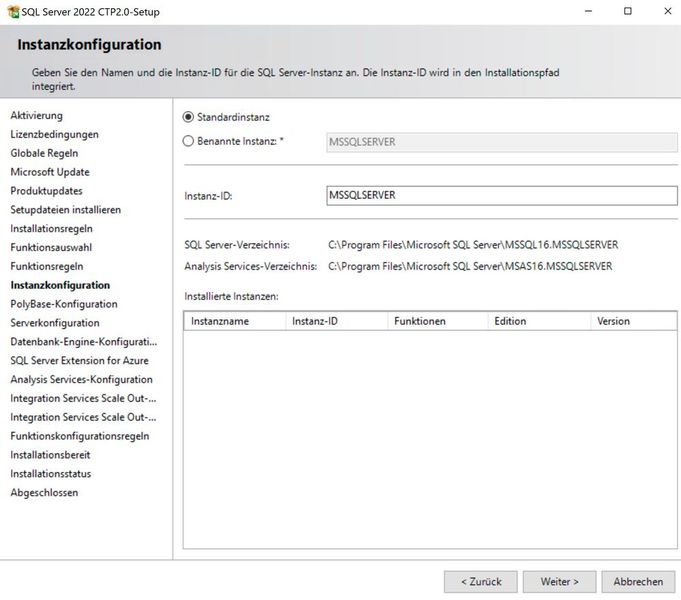Screen dimensions: 681x600
Task: Go to the Datenbank-Engine-Konfiguration step
Action: (84, 342)
